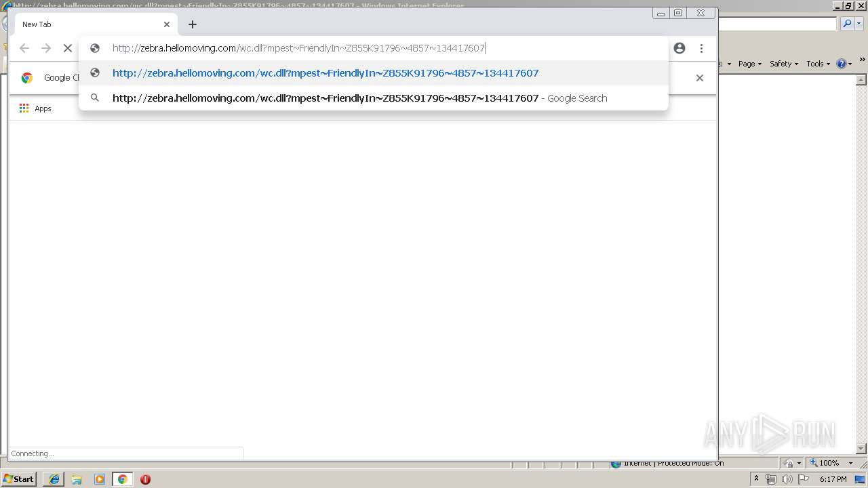Go back using Chrome's back arrow
Screen dimensions: 868x488
pyautogui.click(x=24, y=48)
